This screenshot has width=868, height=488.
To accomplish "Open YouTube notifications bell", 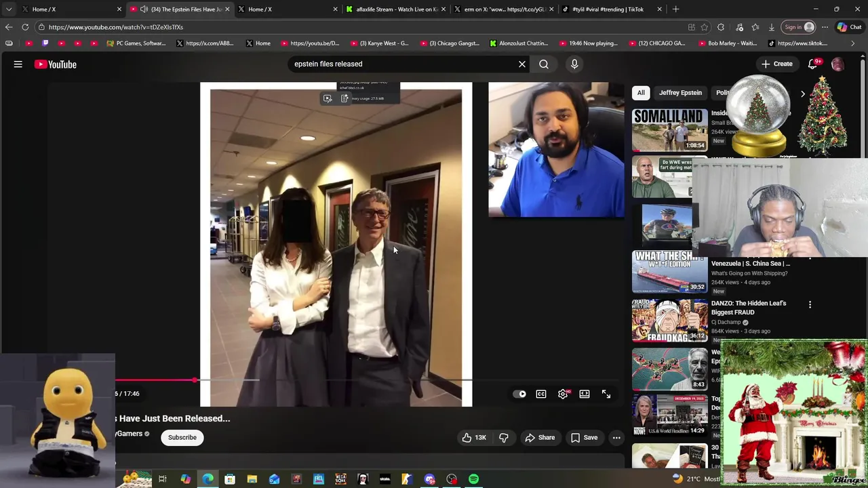I will click(813, 64).
